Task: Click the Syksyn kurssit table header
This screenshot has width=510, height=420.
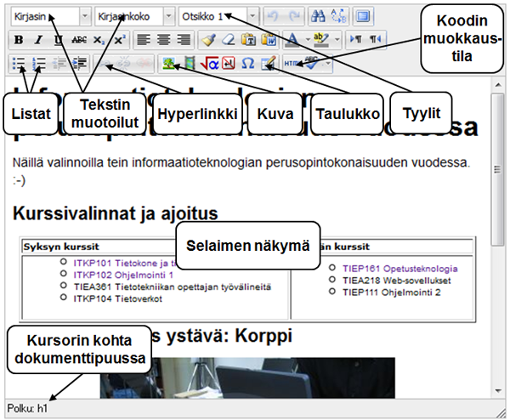Action: pyautogui.click(x=61, y=247)
